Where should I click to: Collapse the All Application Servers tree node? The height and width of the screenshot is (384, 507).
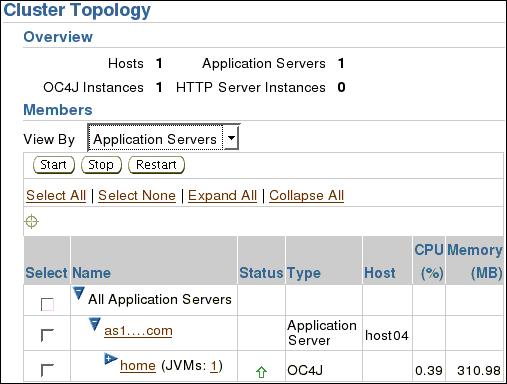click(79, 293)
